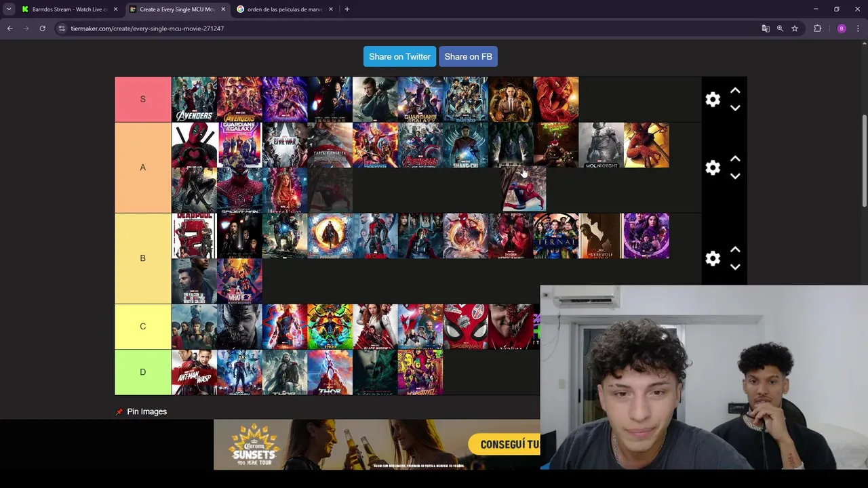Click the address bar URL field
The width and height of the screenshot is (868, 488).
pyautogui.click(x=407, y=28)
